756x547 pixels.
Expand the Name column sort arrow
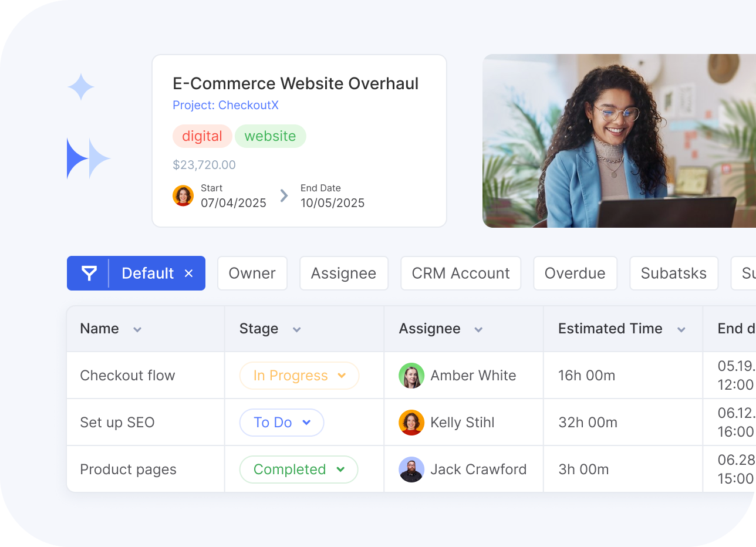point(137,330)
